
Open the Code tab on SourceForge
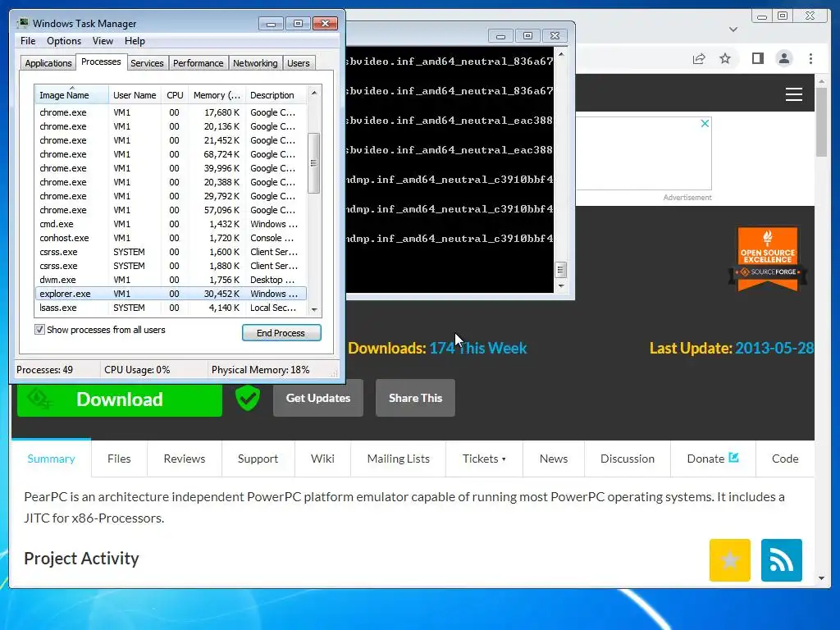(785, 459)
